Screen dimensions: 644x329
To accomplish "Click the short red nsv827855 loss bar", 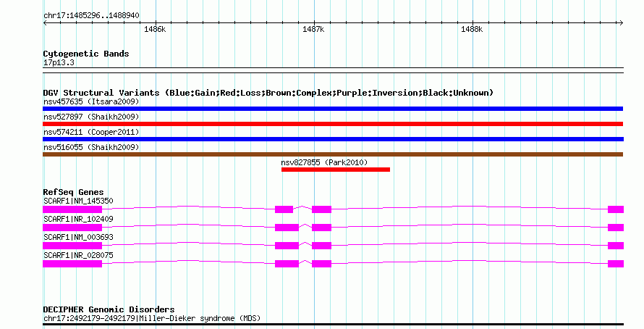I will click(336, 170).
